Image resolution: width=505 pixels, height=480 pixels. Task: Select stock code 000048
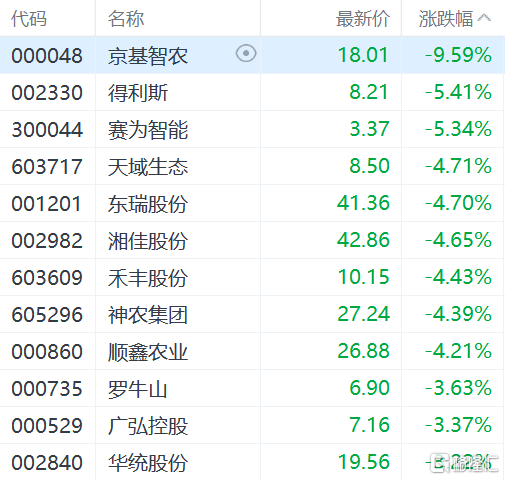(47, 55)
